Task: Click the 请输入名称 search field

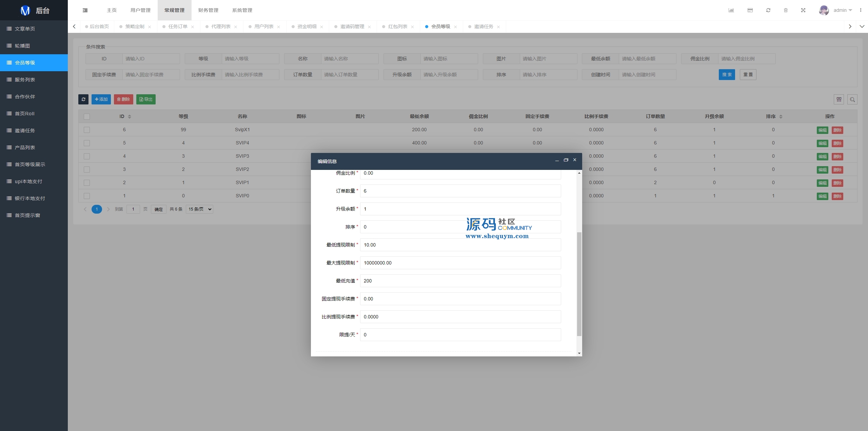Action: (x=350, y=59)
